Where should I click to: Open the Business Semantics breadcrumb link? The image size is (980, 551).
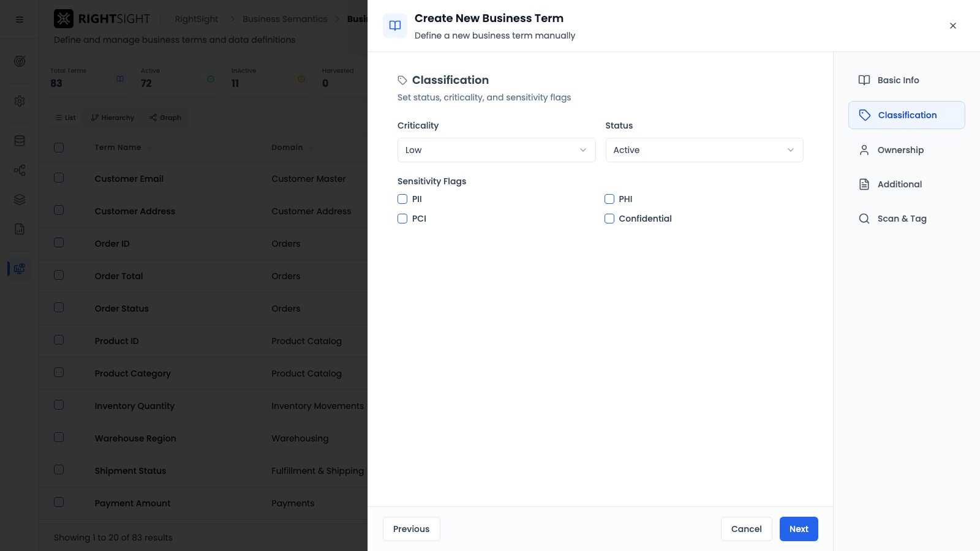pos(285,19)
